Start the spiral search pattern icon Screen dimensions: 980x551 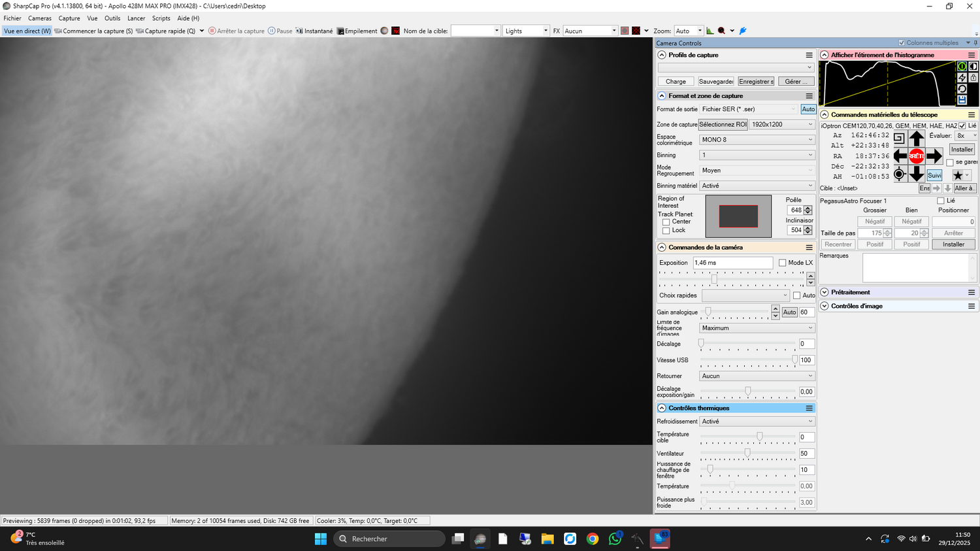coord(899,139)
